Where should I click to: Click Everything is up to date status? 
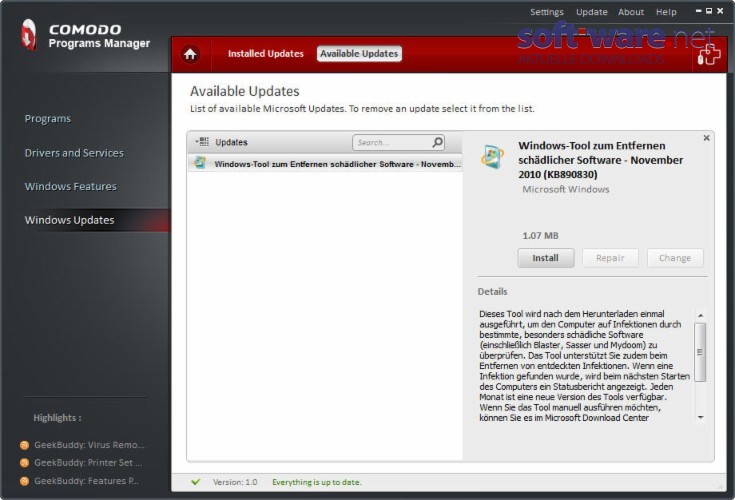317,482
